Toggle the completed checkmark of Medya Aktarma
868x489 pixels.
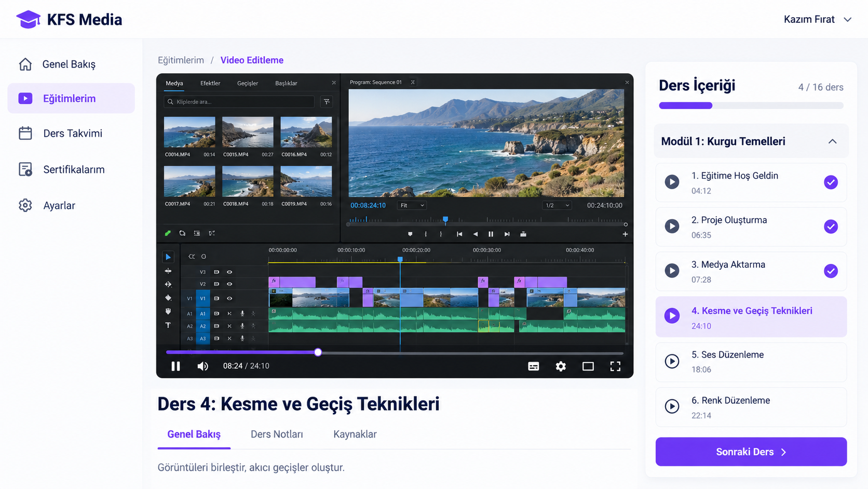[x=831, y=271]
